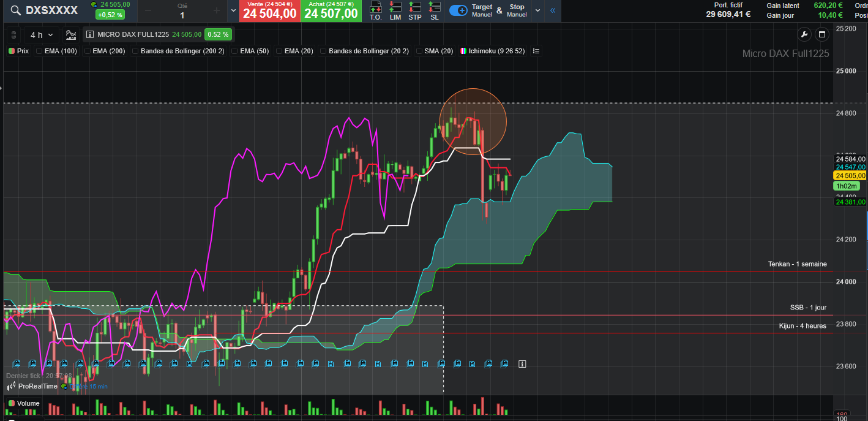Click the Ichimoku (9 26 52) color swatch
The height and width of the screenshot is (421, 868).
(464, 51)
